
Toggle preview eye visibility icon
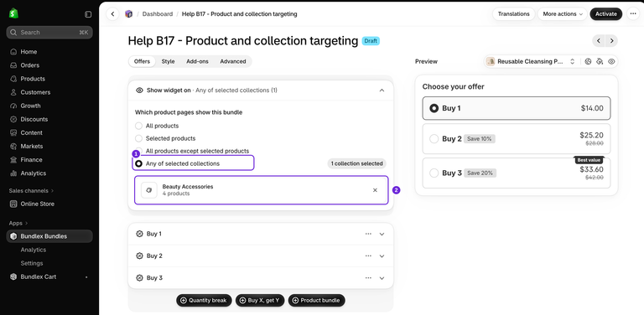(611, 61)
